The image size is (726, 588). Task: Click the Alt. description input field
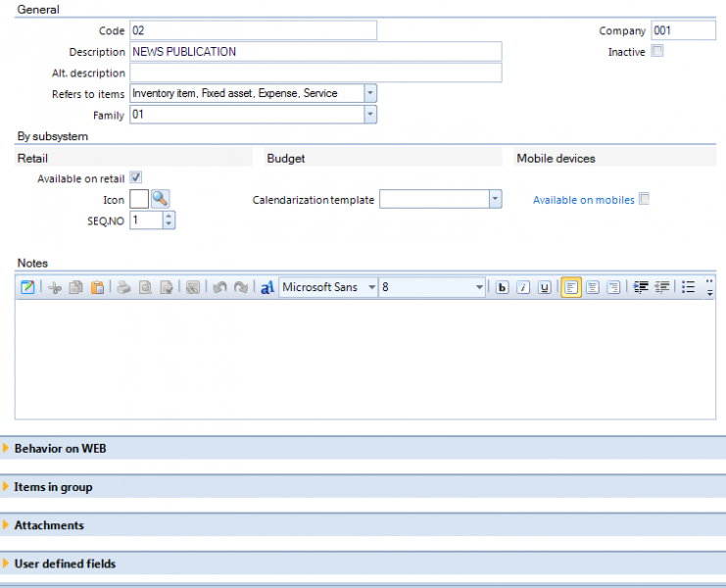(x=315, y=73)
